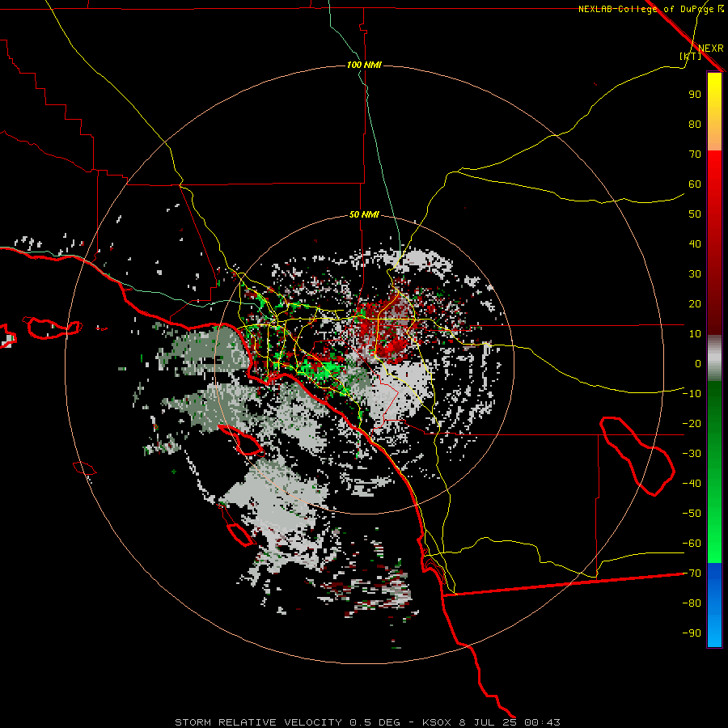
Task: Click the positive "60" value on velocity scale
Action: tap(695, 184)
